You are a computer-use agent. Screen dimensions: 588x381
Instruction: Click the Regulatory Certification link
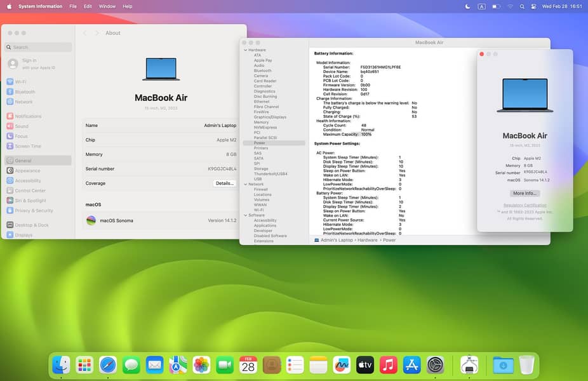(525, 205)
